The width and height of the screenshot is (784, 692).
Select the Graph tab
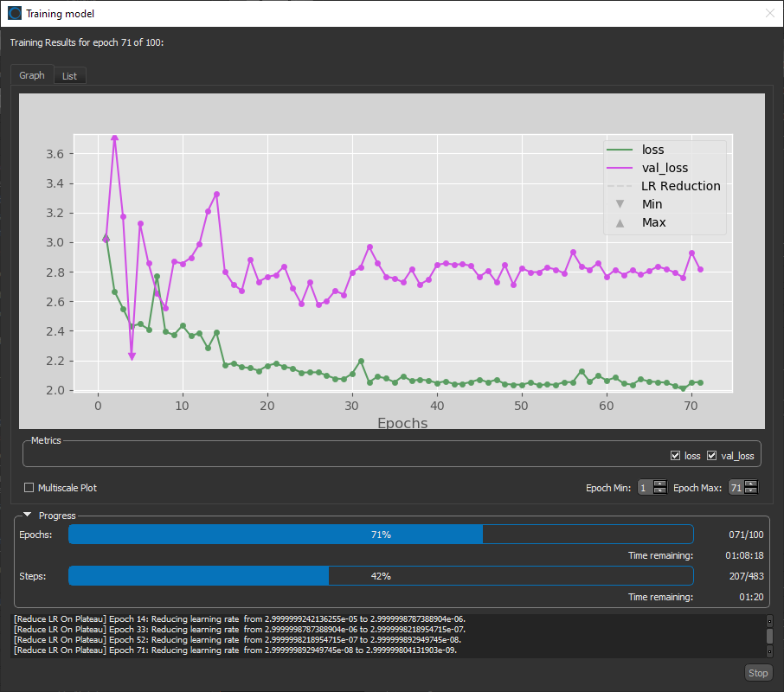point(32,75)
